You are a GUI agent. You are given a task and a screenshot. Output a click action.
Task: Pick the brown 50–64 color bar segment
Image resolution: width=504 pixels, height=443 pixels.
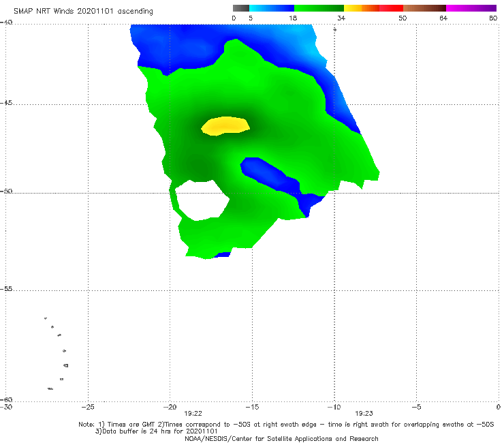[424, 8]
